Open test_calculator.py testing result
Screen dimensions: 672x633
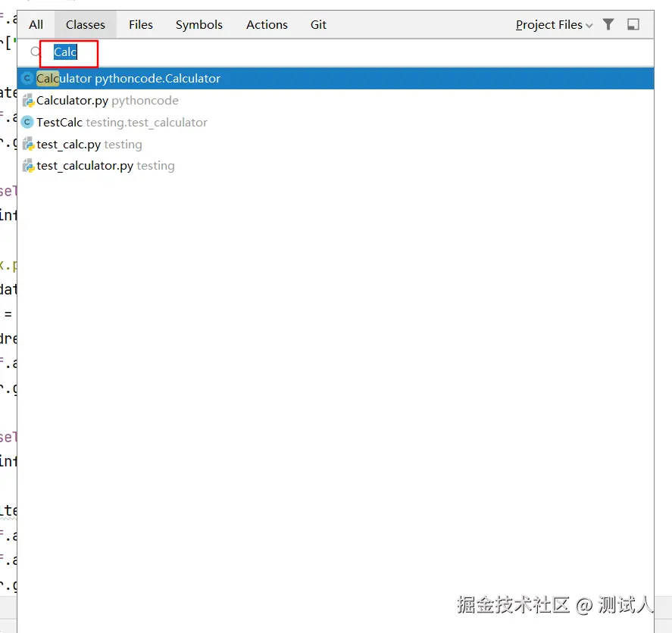coord(336,166)
